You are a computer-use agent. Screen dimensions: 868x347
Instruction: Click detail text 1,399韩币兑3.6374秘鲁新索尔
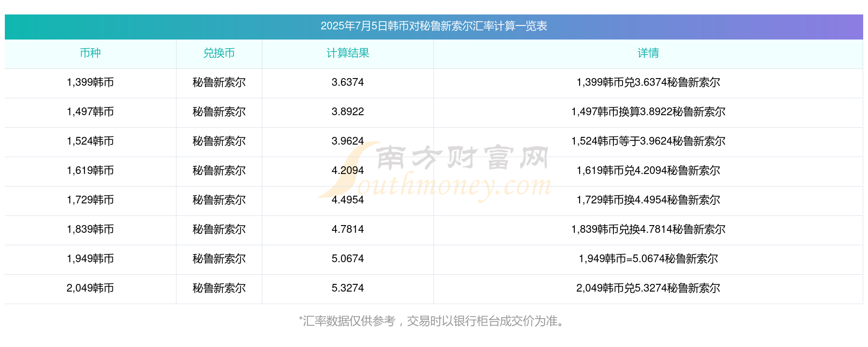click(x=648, y=82)
